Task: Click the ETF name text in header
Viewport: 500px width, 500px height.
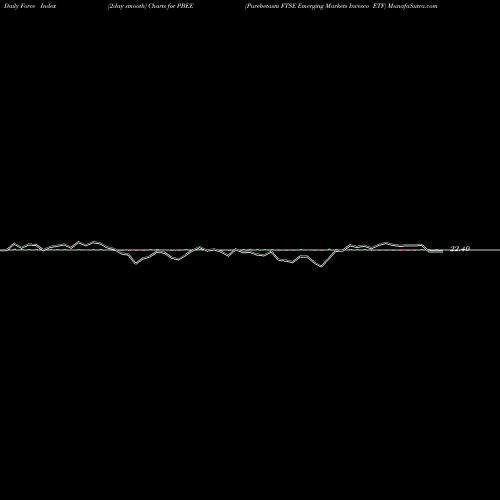Action: click(315, 6)
